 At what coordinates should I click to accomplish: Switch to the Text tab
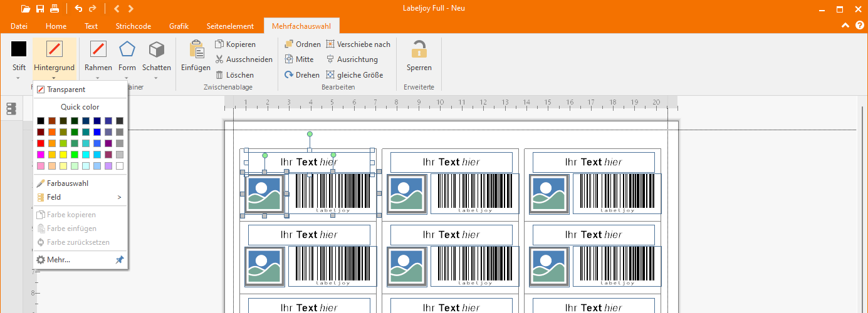pos(92,26)
